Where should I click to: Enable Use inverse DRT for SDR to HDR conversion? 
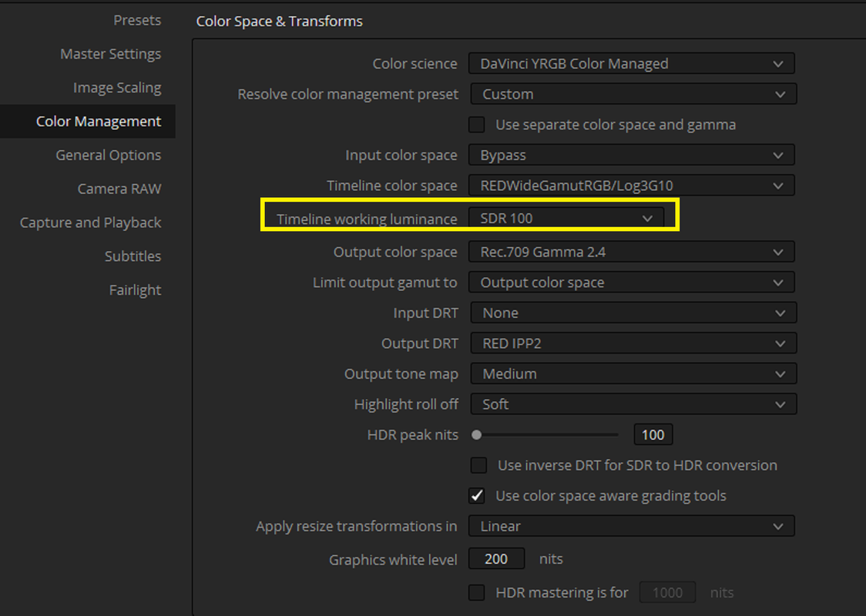(478, 465)
